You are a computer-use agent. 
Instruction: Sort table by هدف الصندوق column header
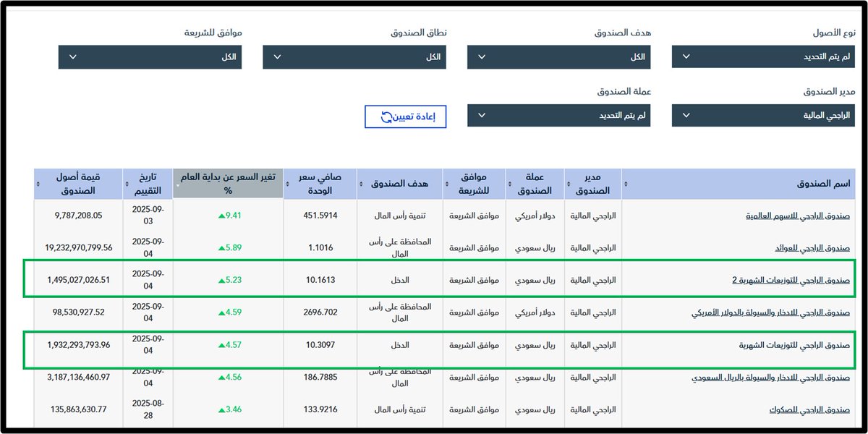tap(399, 184)
